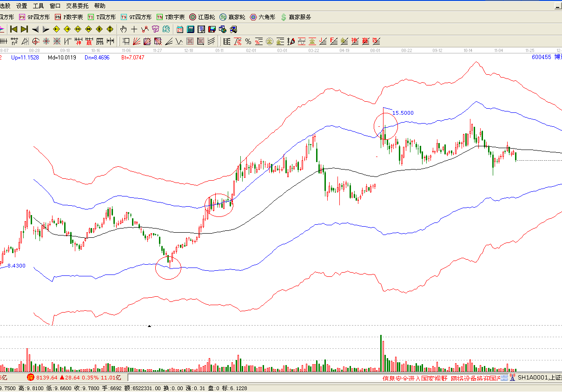Click the gray play-forward triangle
562x392 pixels.
click(x=46, y=29)
